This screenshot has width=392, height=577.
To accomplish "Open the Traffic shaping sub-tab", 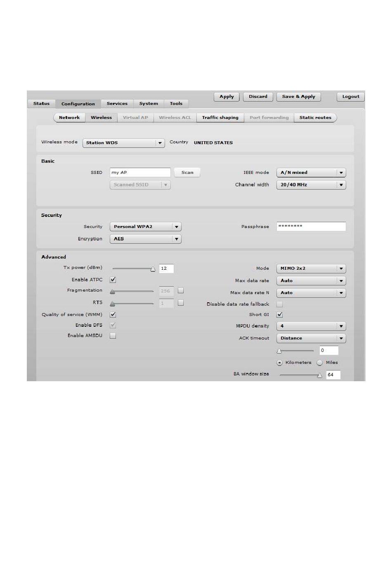I will click(x=220, y=118).
